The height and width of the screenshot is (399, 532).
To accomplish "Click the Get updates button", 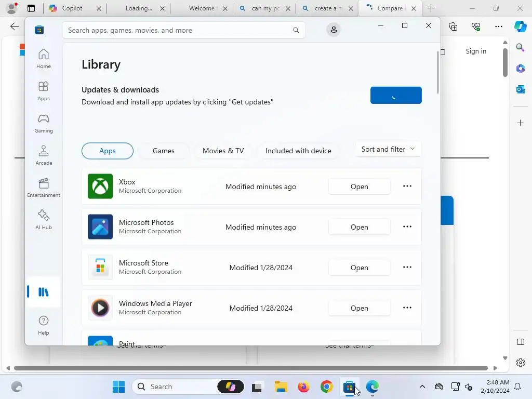I will (396, 96).
